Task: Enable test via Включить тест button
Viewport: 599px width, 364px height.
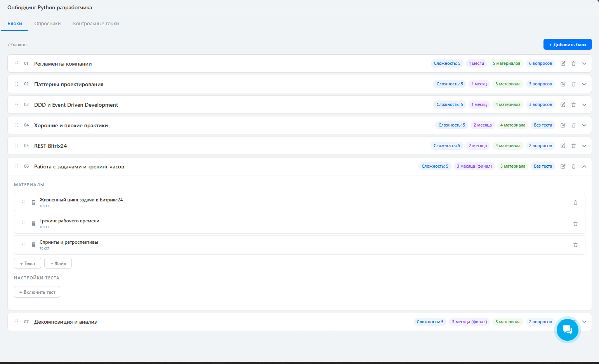Action: point(37,292)
